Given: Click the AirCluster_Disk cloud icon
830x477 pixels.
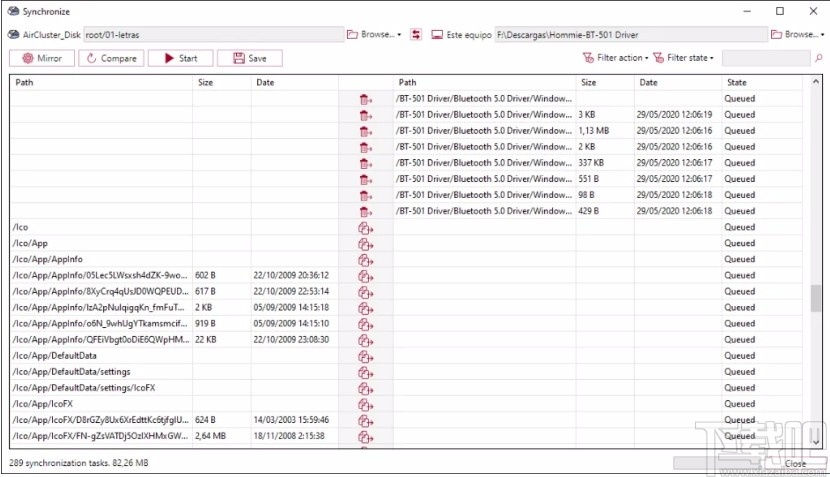Looking at the screenshot, I should click(13, 34).
